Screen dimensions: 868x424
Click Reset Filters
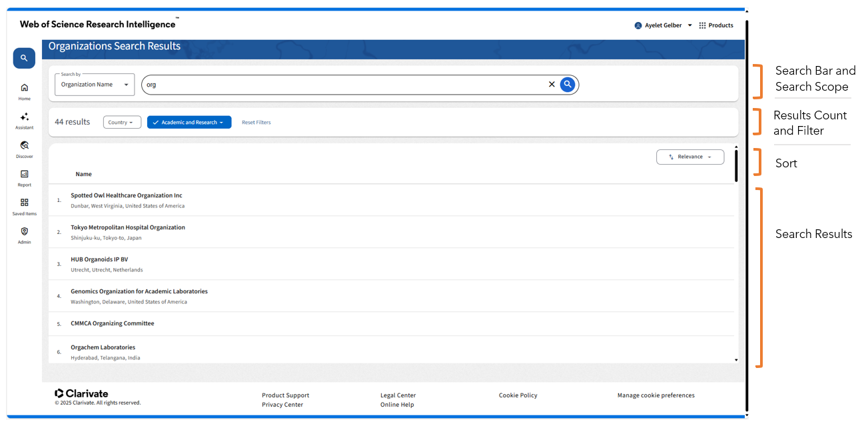[256, 123]
